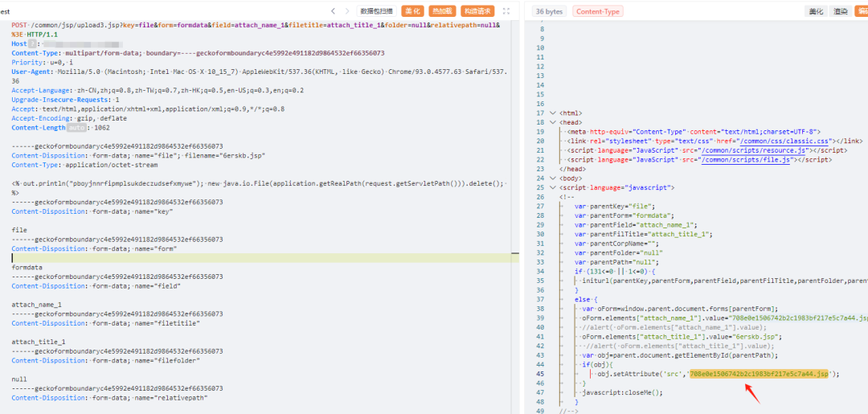
Task: Click the Accept: text/html header line
Action: 148,109
